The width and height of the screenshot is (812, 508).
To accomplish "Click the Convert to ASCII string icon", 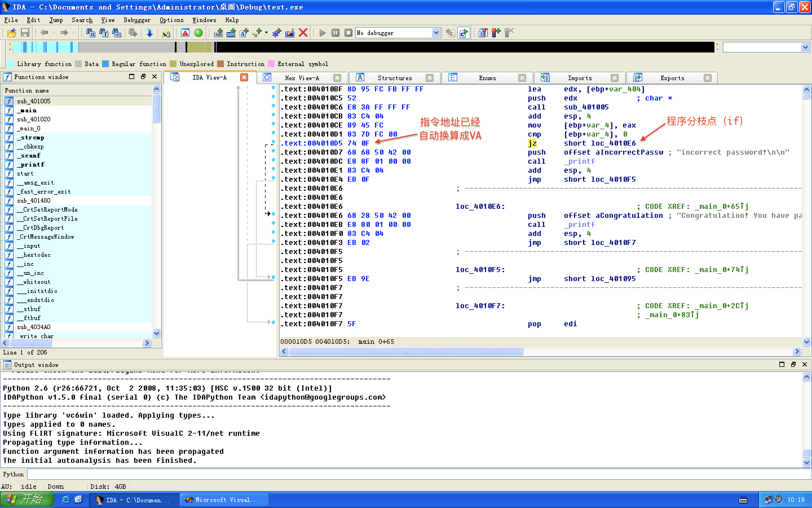I will point(244,32).
